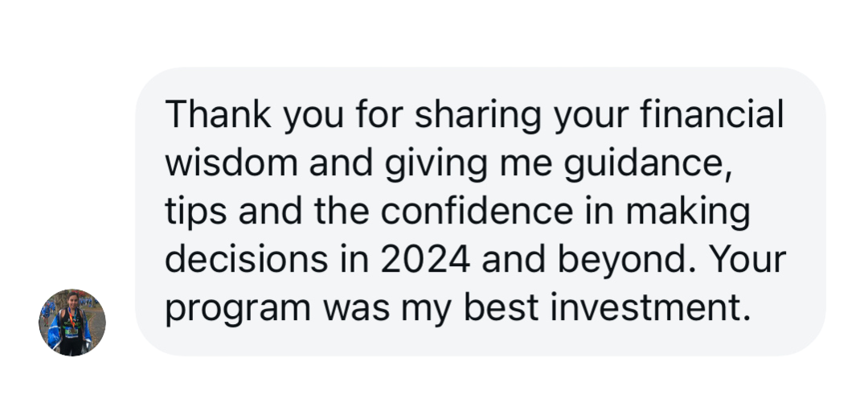Click the word "Your" ending the fourth line
Image resolution: width=868 pixels, height=411 pixels.
[747, 260]
